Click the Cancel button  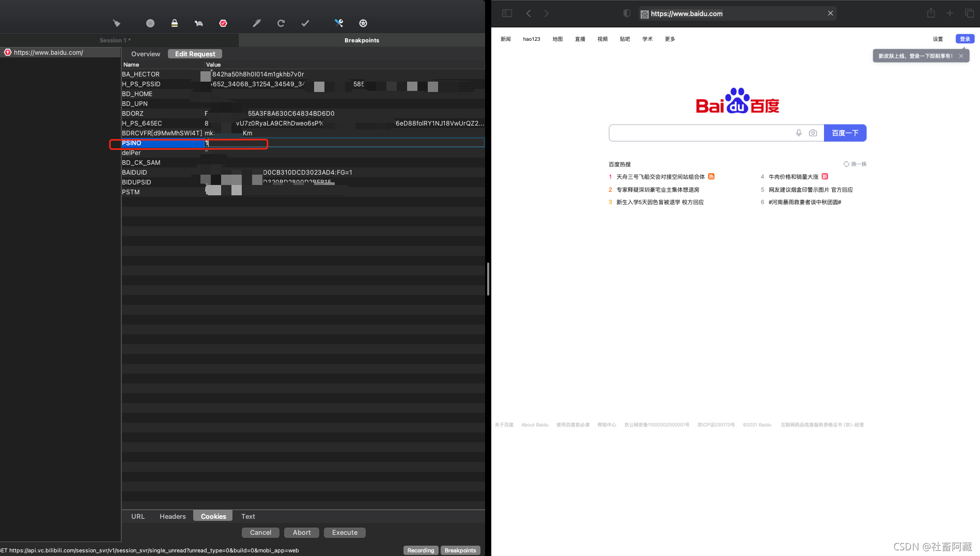[x=260, y=532]
